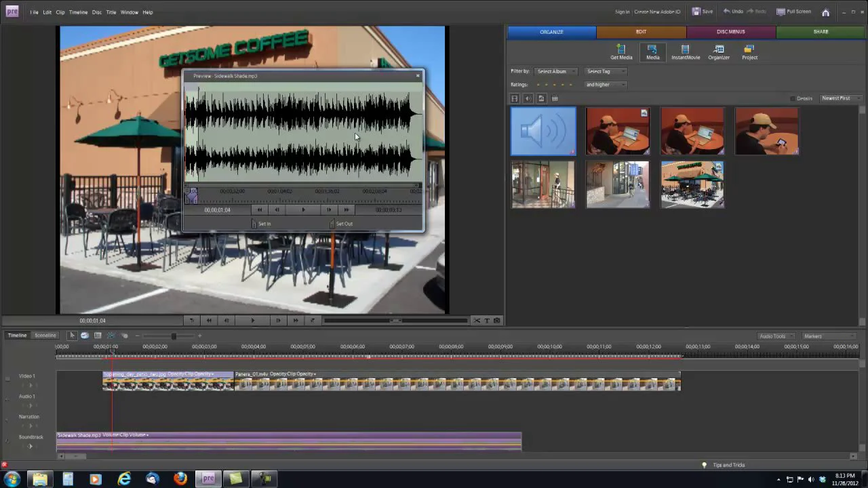This screenshot has width=868, height=488.
Task: Click the Freeze Frame camera icon
Action: [x=497, y=321]
